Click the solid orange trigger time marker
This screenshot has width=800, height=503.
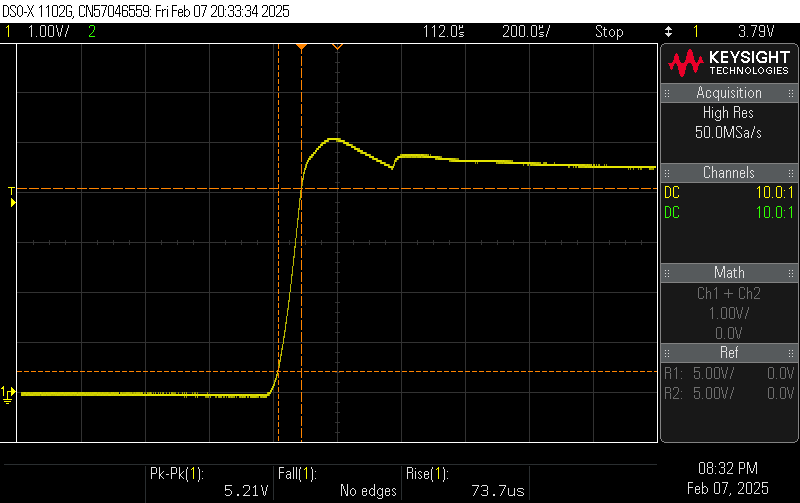click(x=302, y=47)
